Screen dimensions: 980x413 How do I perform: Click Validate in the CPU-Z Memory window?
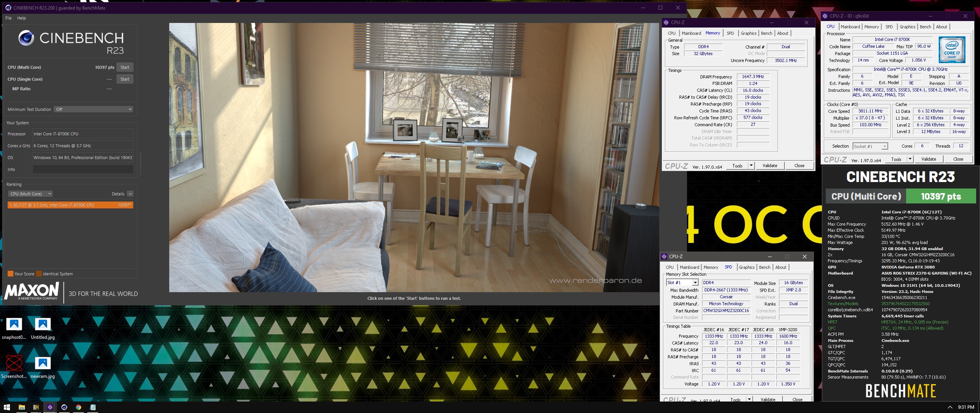point(770,166)
